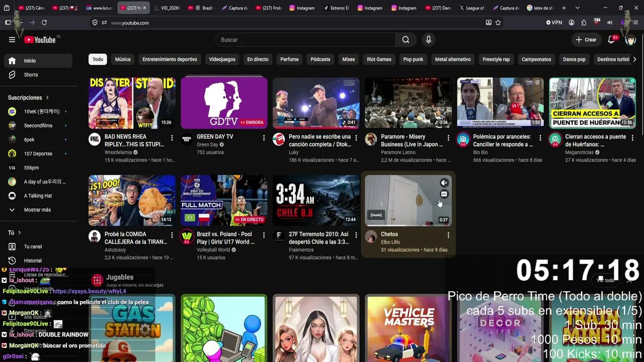Unmute the Chetos video preview
This screenshot has height=362, width=644.
tap(444, 183)
